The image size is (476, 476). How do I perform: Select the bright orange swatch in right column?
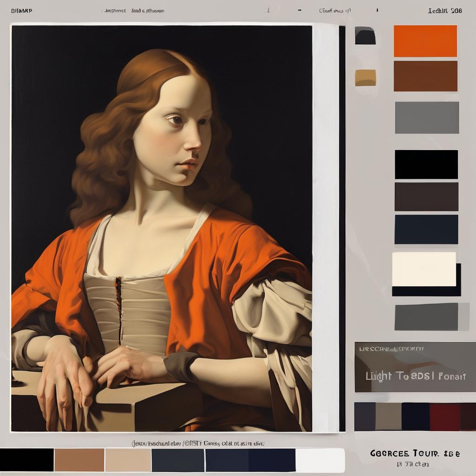click(x=425, y=41)
